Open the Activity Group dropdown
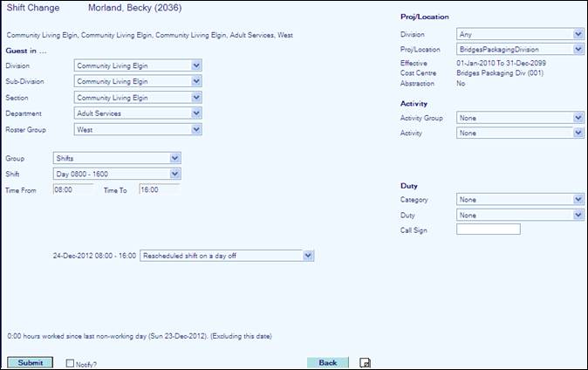 (519, 117)
